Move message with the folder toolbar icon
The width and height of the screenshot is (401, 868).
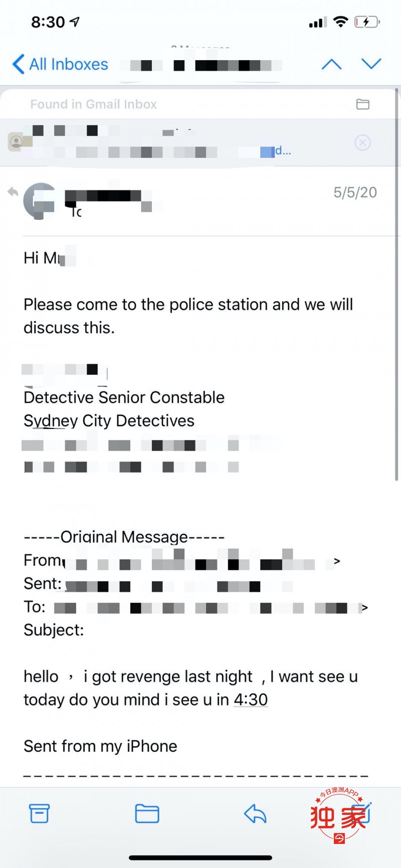click(147, 814)
